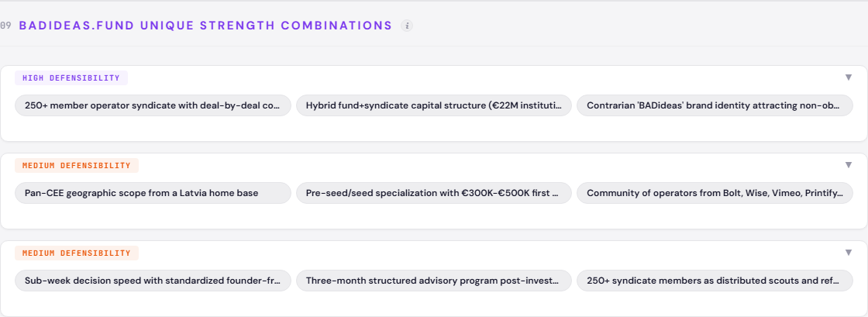Image resolution: width=868 pixels, height=317 pixels.
Task: Click the info icon beside the section heading
Action: coord(407,26)
